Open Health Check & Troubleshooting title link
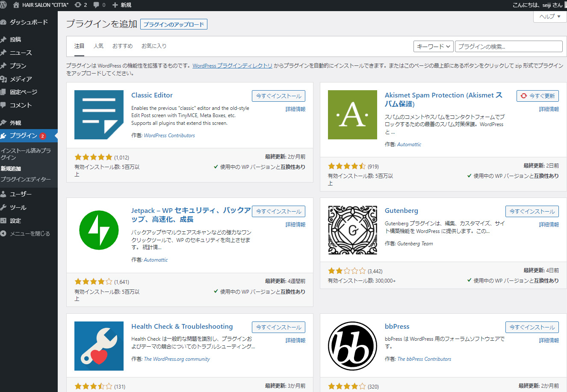Screen dimensions: 567x392 tap(182, 327)
